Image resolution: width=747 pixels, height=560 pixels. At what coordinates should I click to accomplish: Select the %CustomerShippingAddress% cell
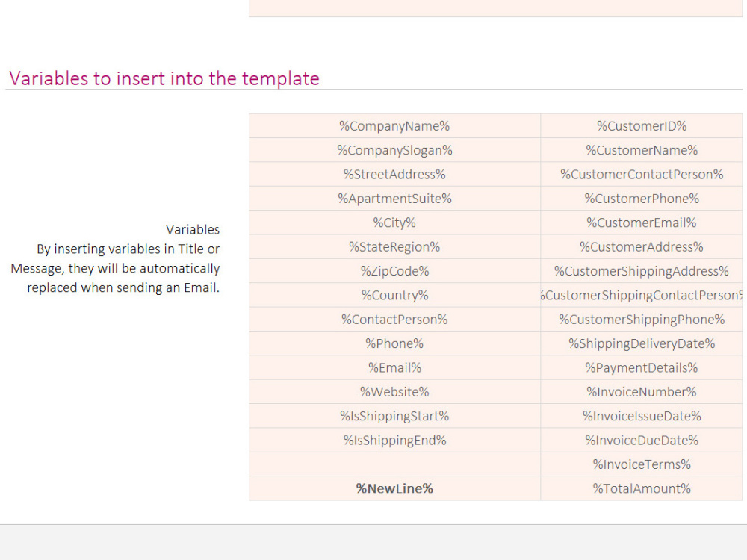[x=642, y=271]
